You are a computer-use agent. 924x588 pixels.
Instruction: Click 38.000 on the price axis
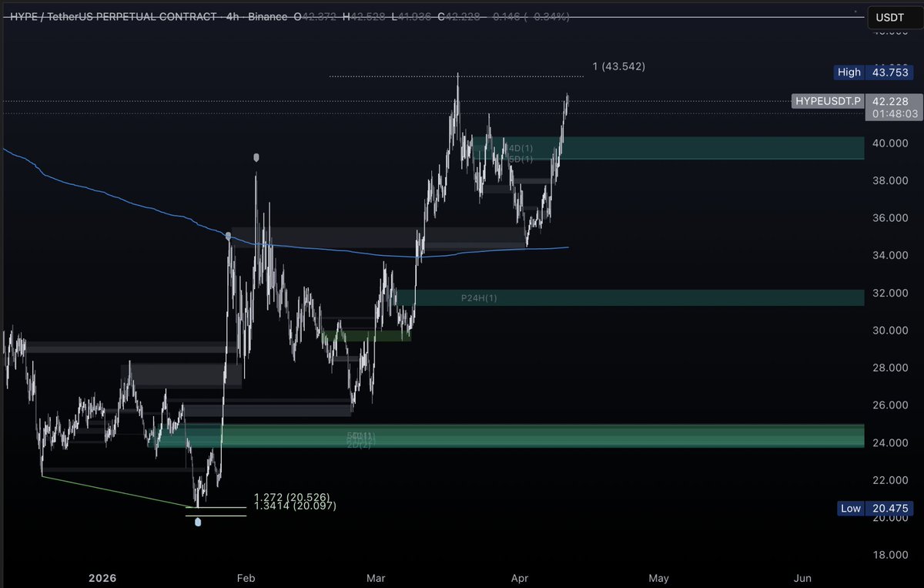point(889,181)
